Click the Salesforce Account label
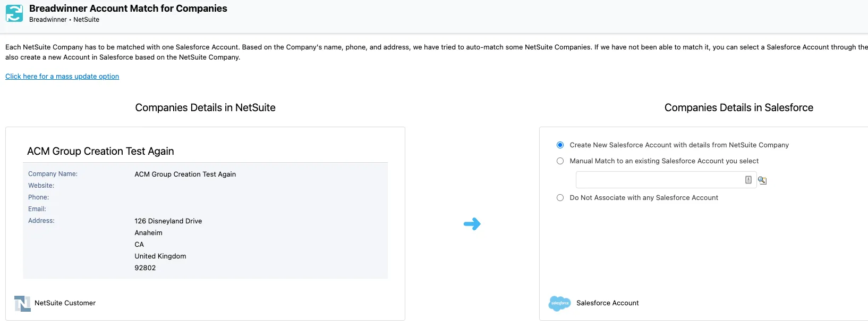The height and width of the screenshot is (325, 868). 608,303
